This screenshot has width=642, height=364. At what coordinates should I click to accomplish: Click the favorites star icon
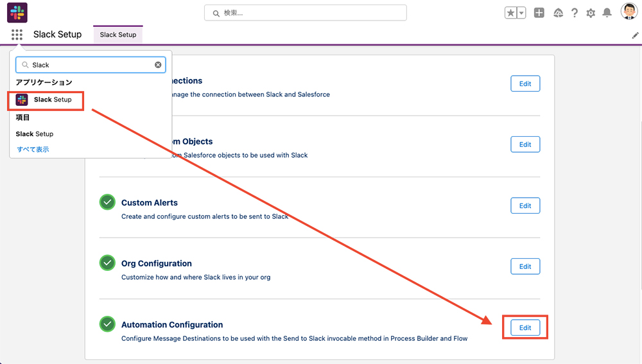[x=510, y=13]
